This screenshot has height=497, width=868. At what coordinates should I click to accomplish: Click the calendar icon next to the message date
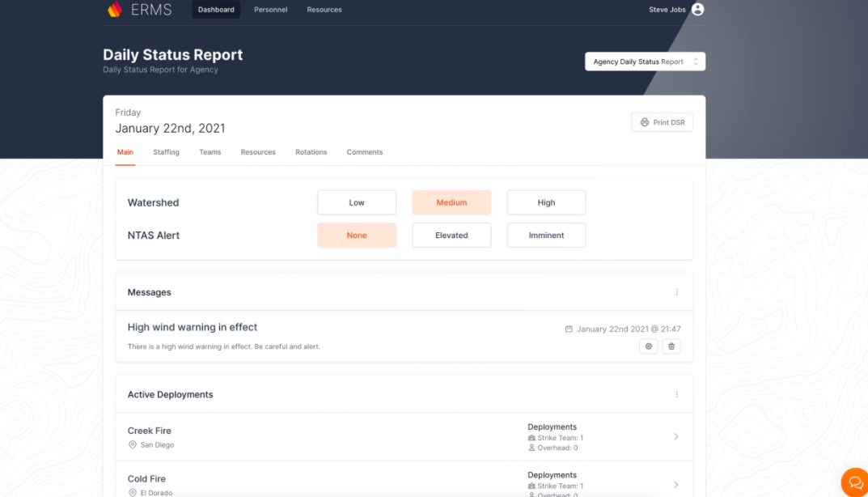(569, 329)
